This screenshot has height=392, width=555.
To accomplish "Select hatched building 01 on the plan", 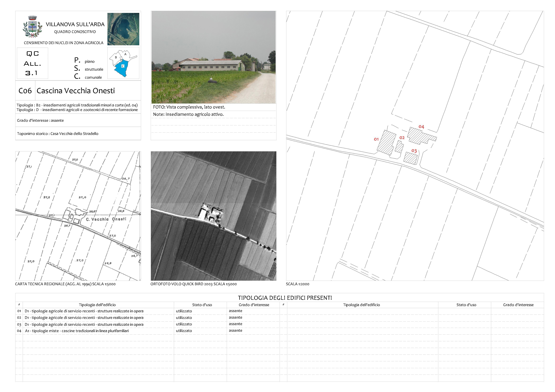I will tap(386, 143).
